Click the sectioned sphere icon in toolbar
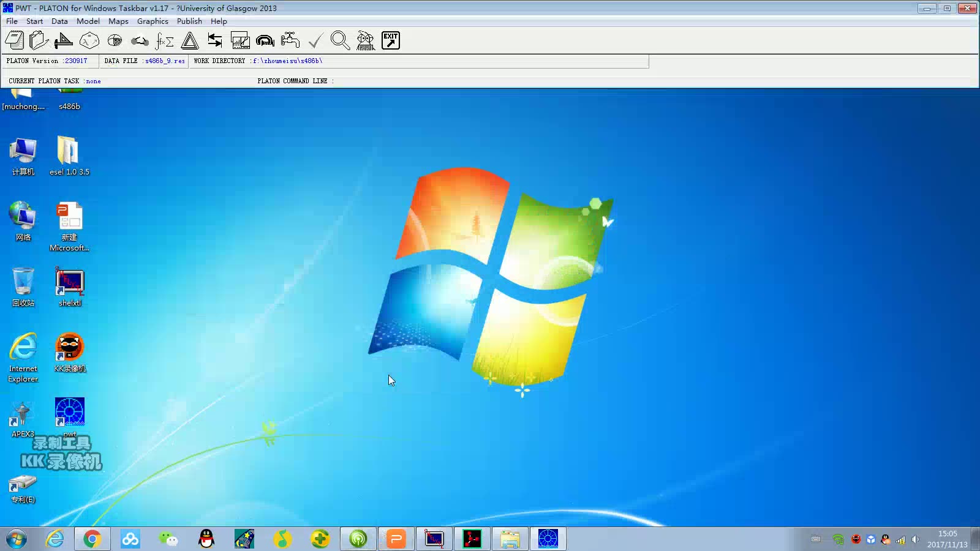The image size is (980, 551). [x=115, y=40]
